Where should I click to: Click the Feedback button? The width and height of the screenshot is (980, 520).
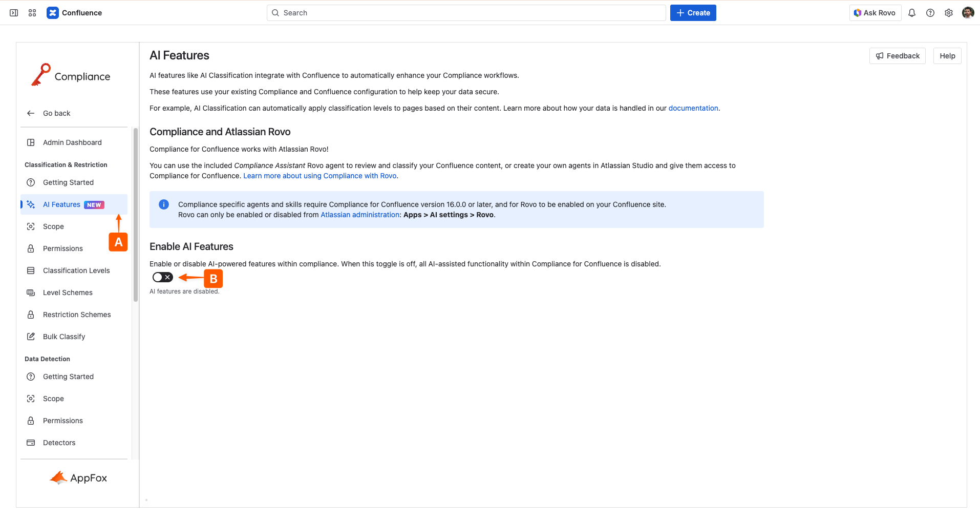click(897, 56)
